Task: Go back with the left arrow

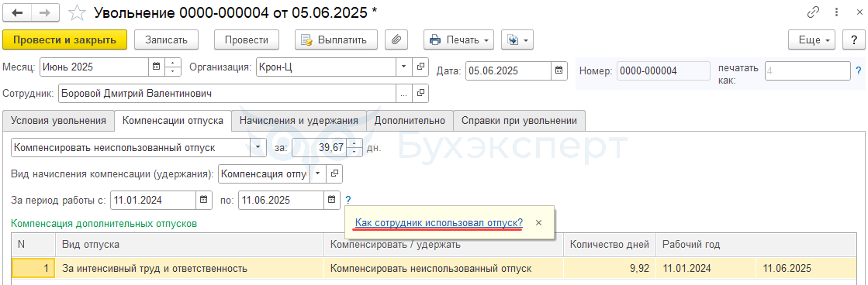Action: 16,12
